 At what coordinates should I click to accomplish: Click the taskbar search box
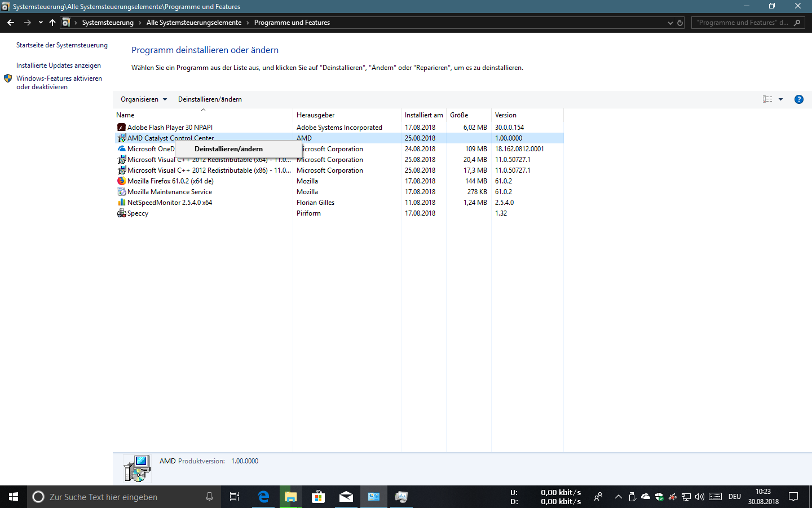tap(124, 497)
